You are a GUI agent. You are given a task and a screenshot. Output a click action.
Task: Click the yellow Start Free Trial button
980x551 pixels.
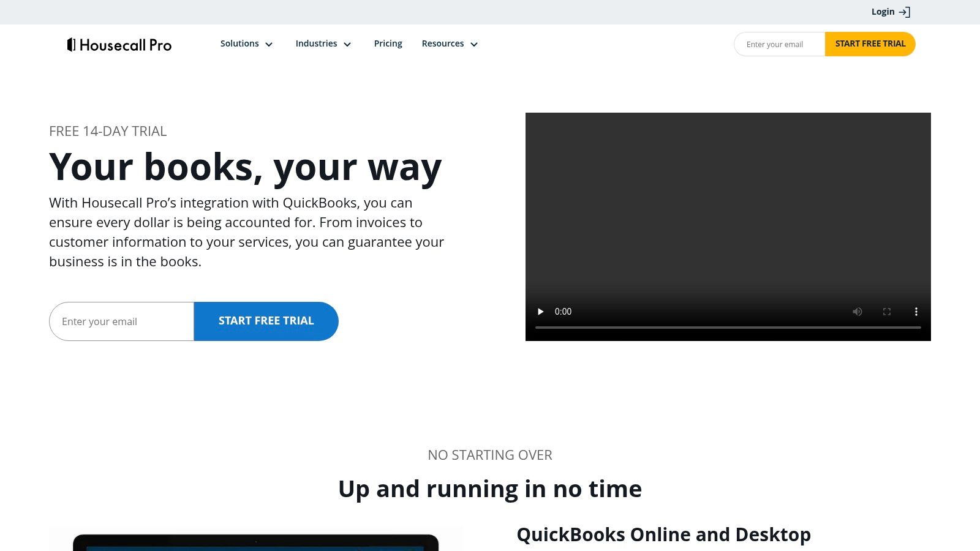point(870,44)
